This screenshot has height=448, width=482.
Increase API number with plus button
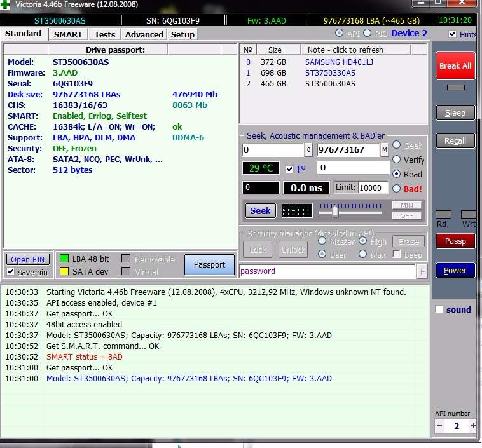pyautogui.click(x=473, y=426)
